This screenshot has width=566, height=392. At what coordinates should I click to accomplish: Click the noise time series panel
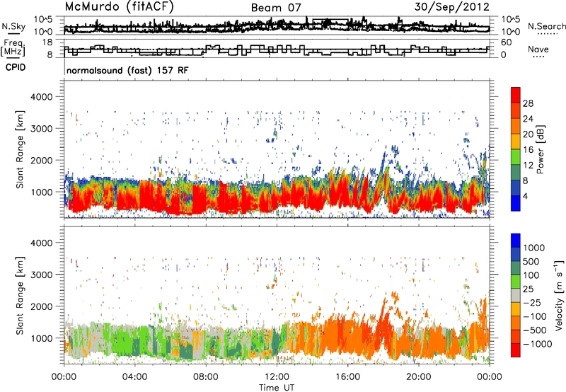click(x=277, y=25)
